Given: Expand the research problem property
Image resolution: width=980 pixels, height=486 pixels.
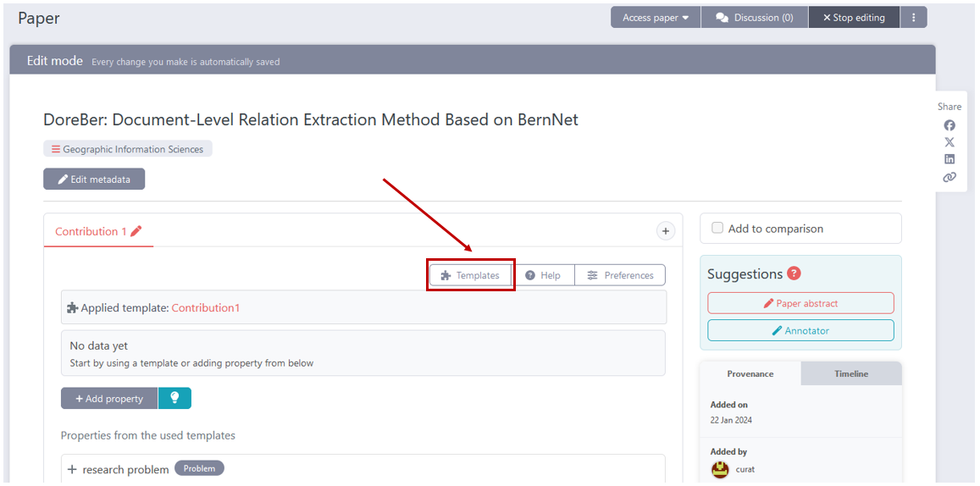Looking at the screenshot, I should coord(73,470).
